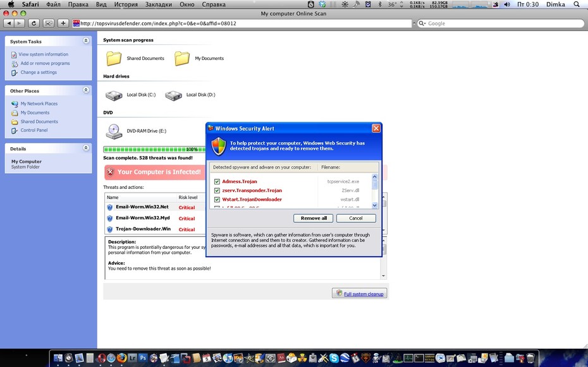Open My Network Places link
The width and height of the screenshot is (588, 367).
39,104
